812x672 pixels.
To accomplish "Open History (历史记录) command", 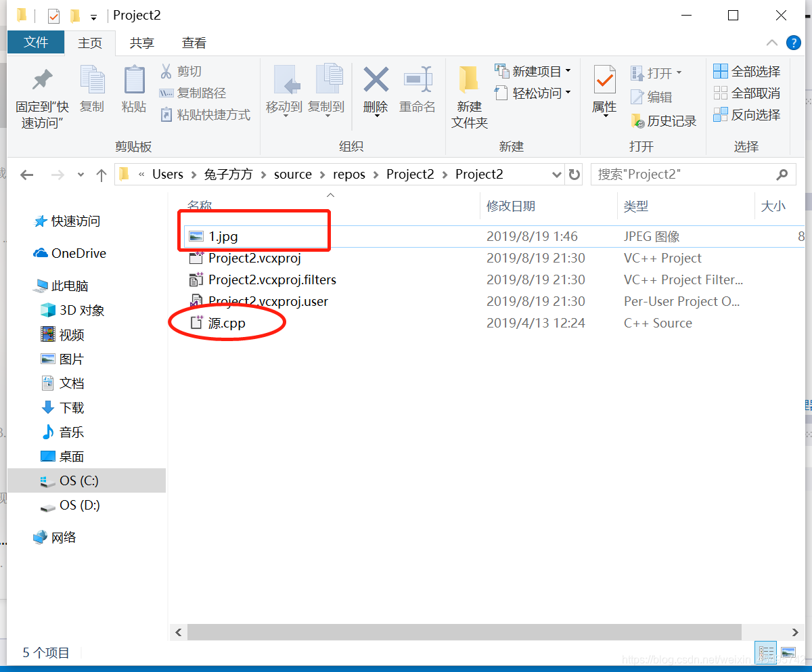I will tap(664, 121).
